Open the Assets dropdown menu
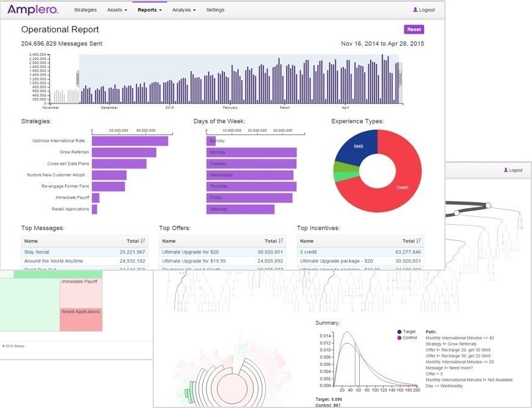532x408 pixels. click(117, 10)
